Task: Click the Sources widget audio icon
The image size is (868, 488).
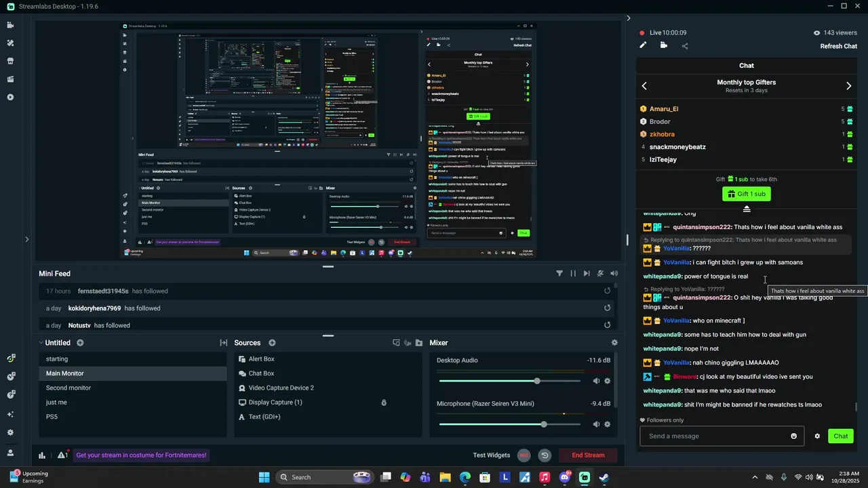Action: click(408, 343)
